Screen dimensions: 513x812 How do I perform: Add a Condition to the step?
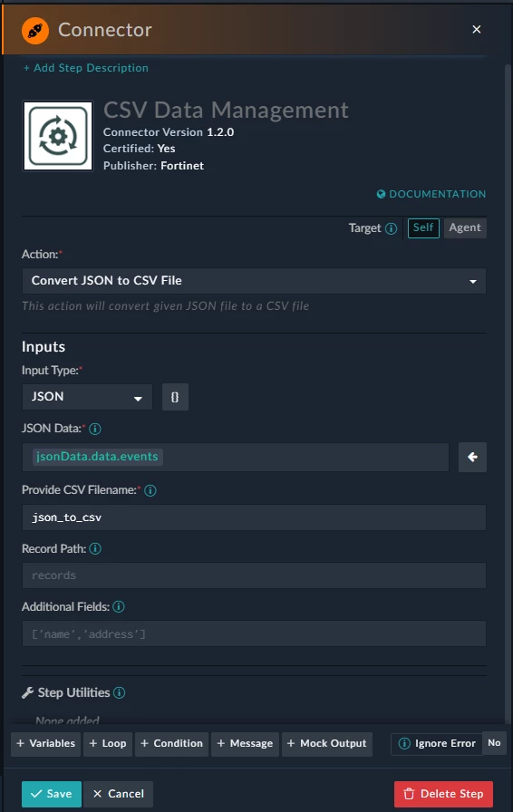coord(171,744)
